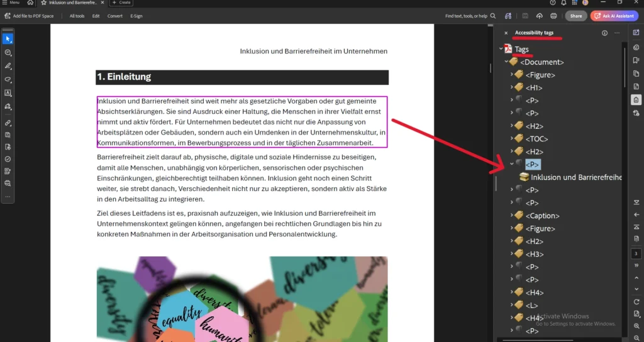
Task: Select the <Document> tag label
Action: pos(541,62)
